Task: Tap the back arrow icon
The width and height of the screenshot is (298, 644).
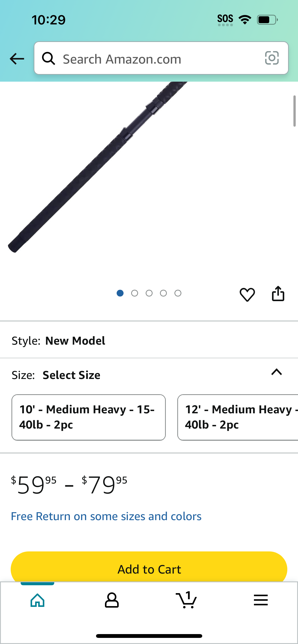Action: point(17,59)
